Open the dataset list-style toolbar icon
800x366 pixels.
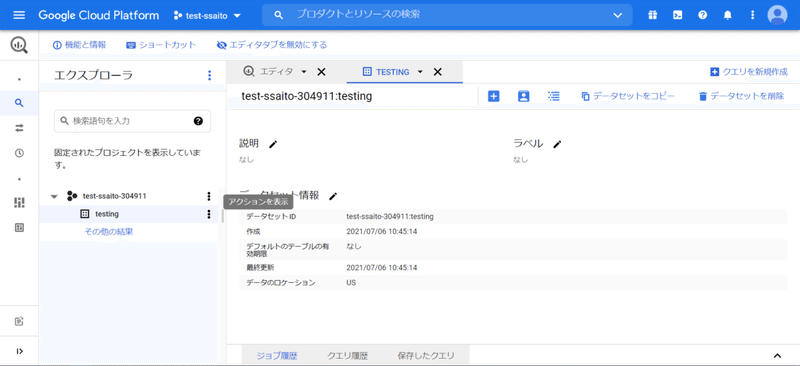coord(554,96)
